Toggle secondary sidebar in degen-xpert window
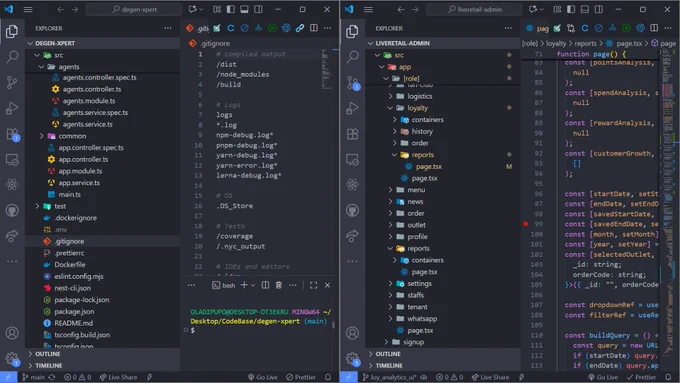The image size is (680, 383). (x=258, y=9)
